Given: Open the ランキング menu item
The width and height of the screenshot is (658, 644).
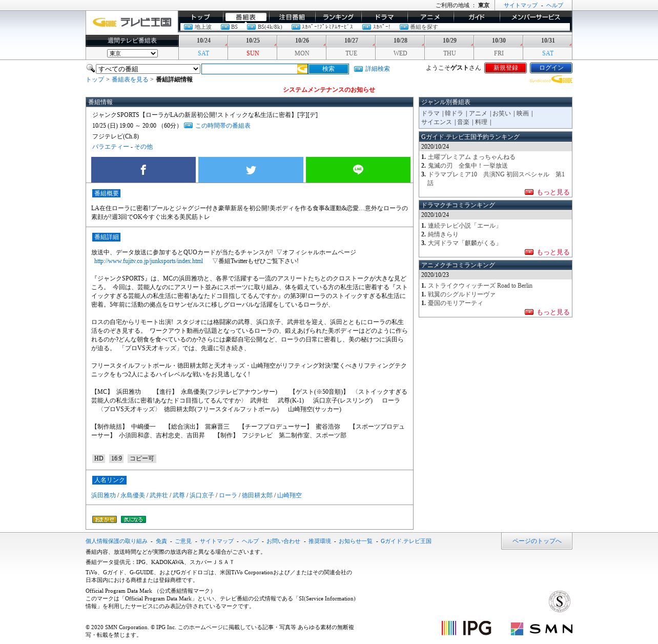Looking at the screenshot, I should click(338, 17).
